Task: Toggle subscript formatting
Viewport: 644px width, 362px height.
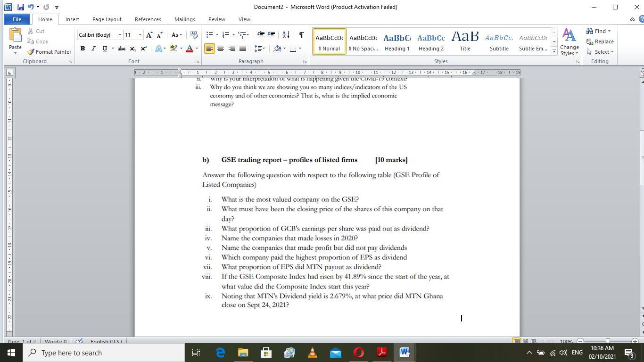Action: (133, 49)
